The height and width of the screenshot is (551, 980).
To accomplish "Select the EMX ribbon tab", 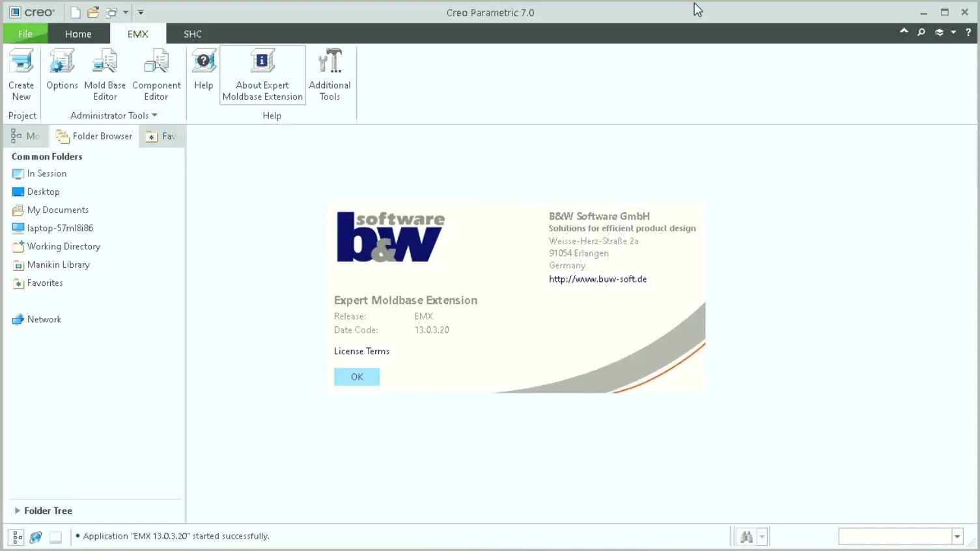I will (137, 34).
